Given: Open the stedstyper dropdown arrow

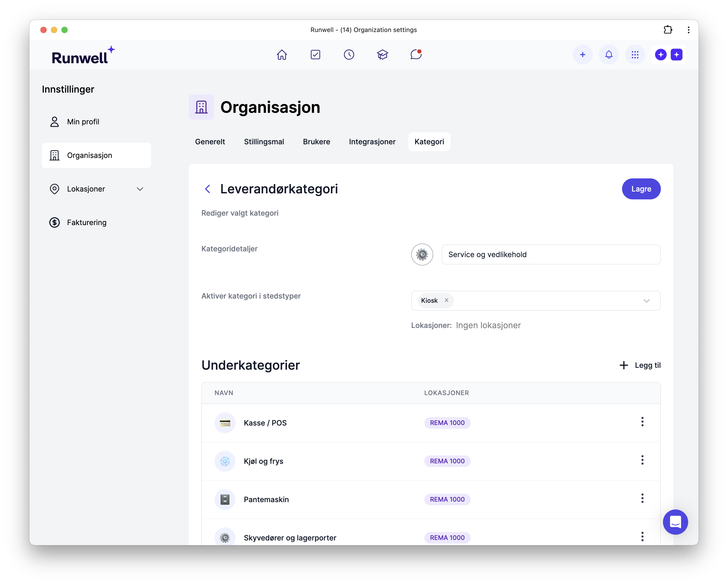Looking at the screenshot, I should click(646, 301).
